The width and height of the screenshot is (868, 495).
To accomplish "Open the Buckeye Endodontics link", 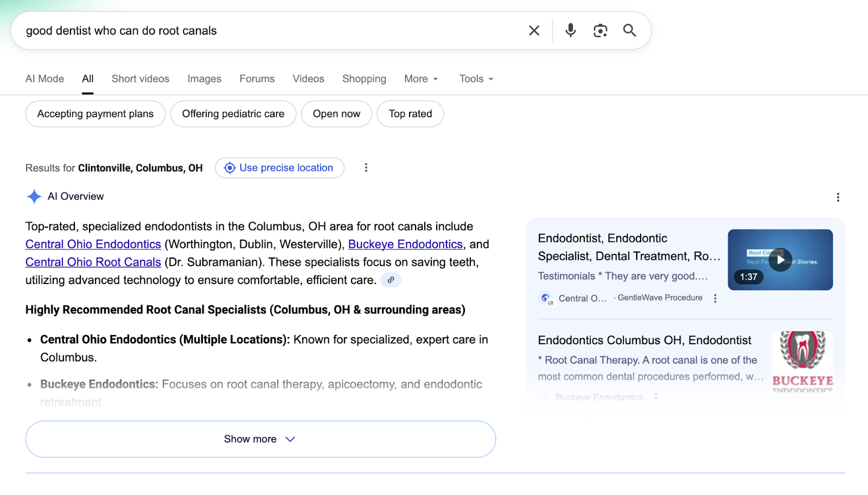I will pos(405,245).
